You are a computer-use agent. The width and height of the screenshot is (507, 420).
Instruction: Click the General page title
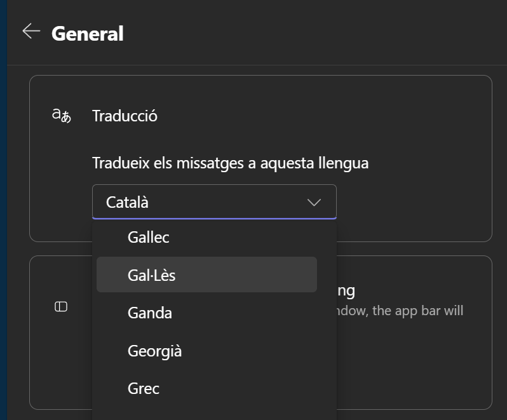coord(88,34)
